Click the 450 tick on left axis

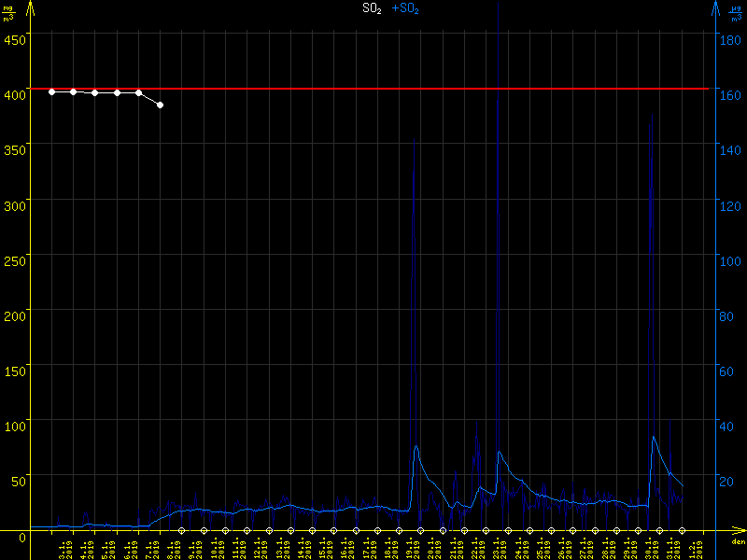click(15, 39)
